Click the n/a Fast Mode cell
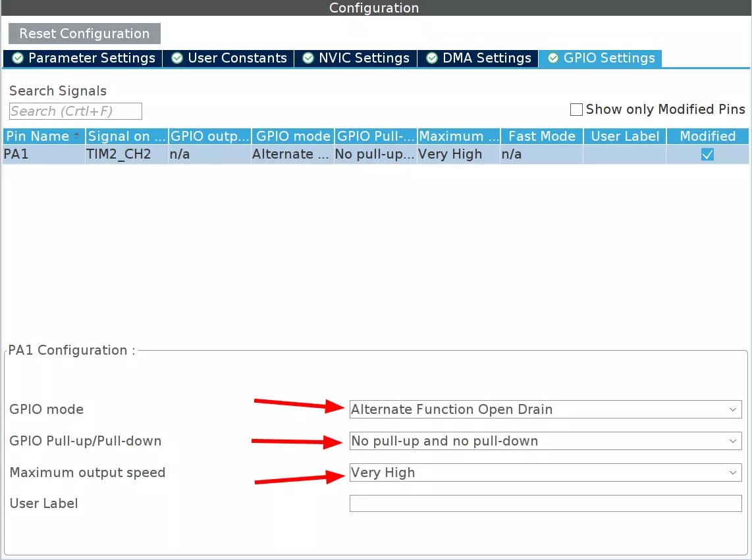 (x=541, y=155)
